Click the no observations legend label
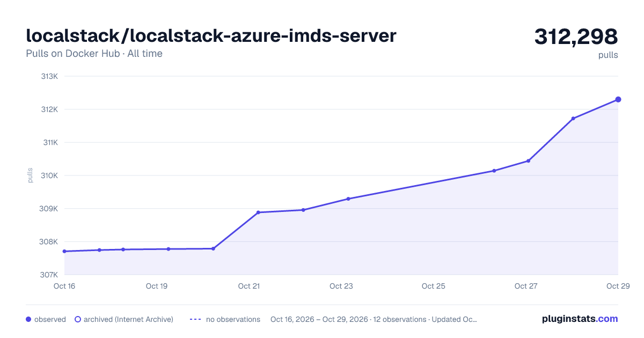The image size is (644, 338). pyautogui.click(x=233, y=319)
